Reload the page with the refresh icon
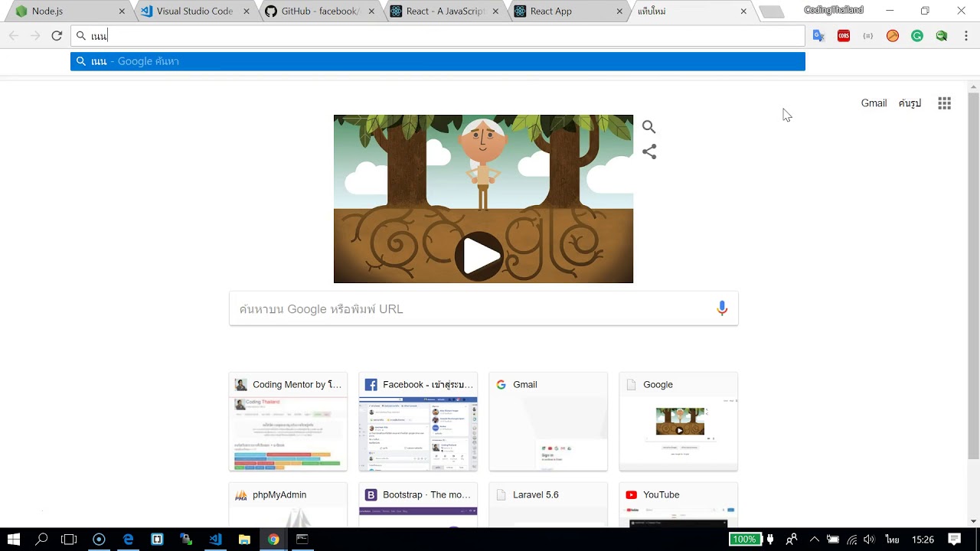The image size is (980, 551). click(x=57, y=36)
